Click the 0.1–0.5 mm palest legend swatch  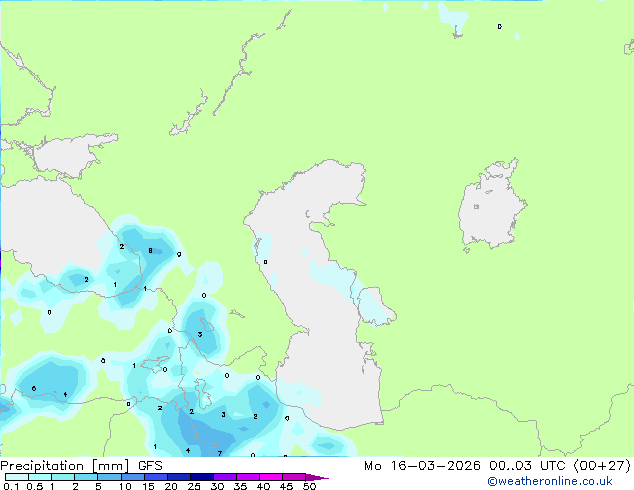click(17, 477)
